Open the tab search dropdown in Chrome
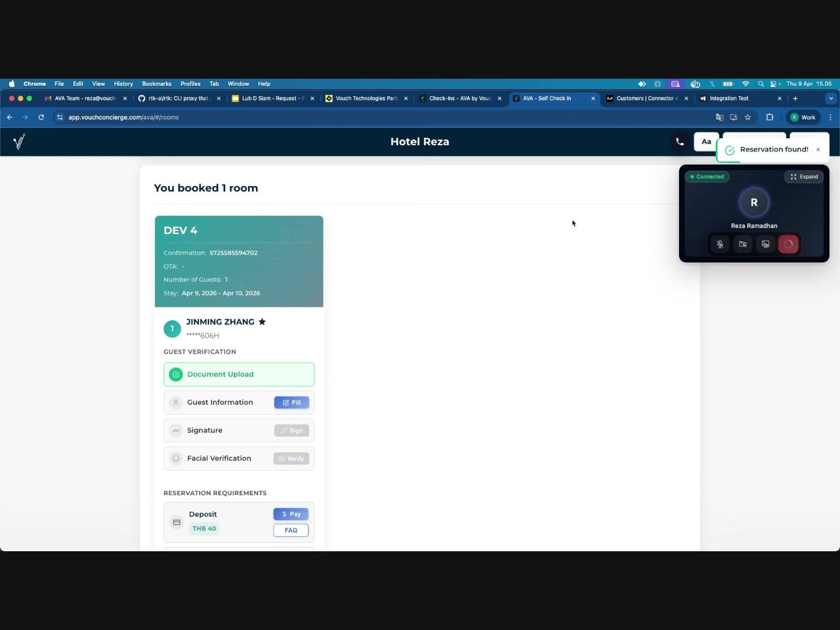 tap(831, 99)
